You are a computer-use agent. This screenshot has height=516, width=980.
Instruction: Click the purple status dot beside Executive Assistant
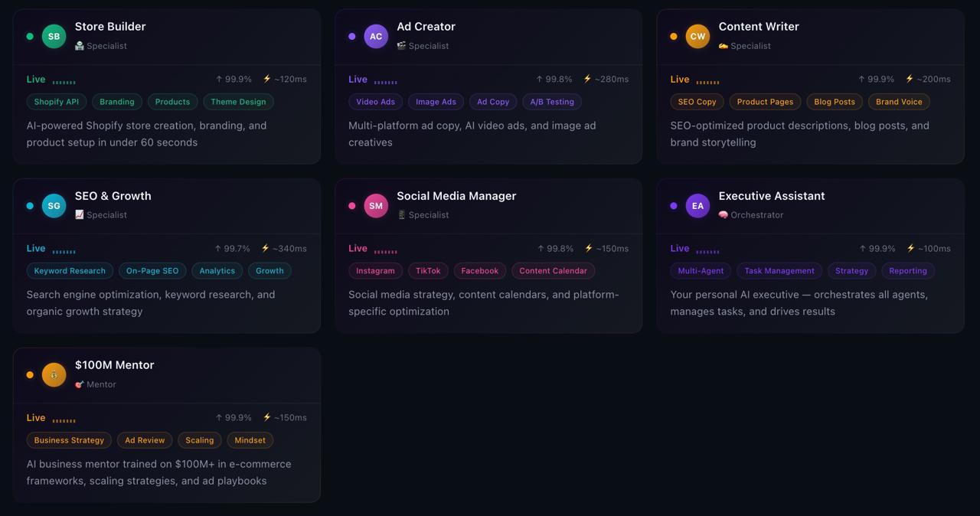coord(674,205)
